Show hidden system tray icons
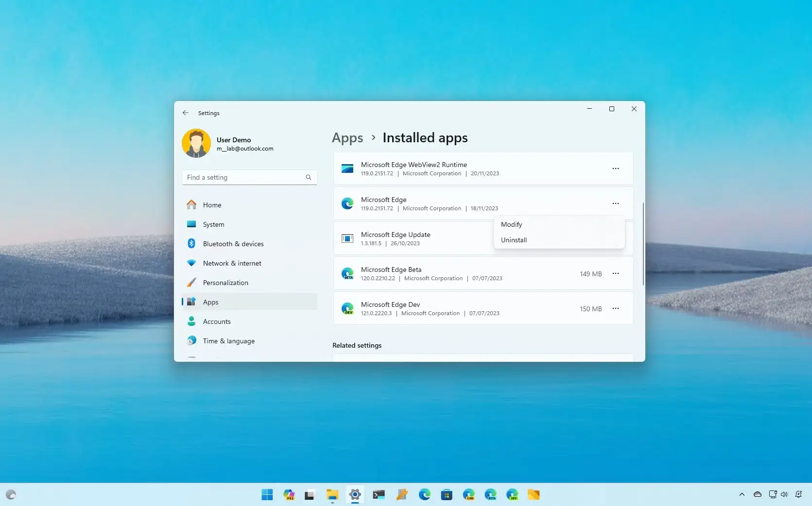Viewport: 812px width, 506px height. (742, 494)
